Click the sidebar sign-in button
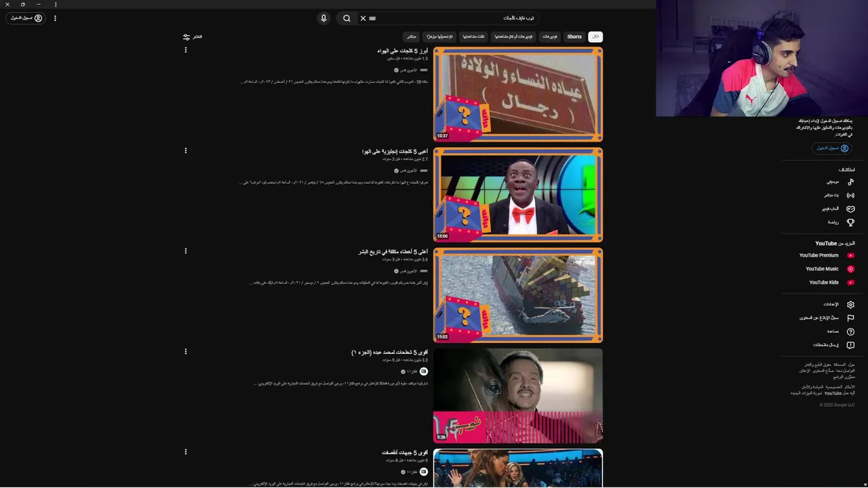The height and width of the screenshot is (488, 868). pos(831,148)
